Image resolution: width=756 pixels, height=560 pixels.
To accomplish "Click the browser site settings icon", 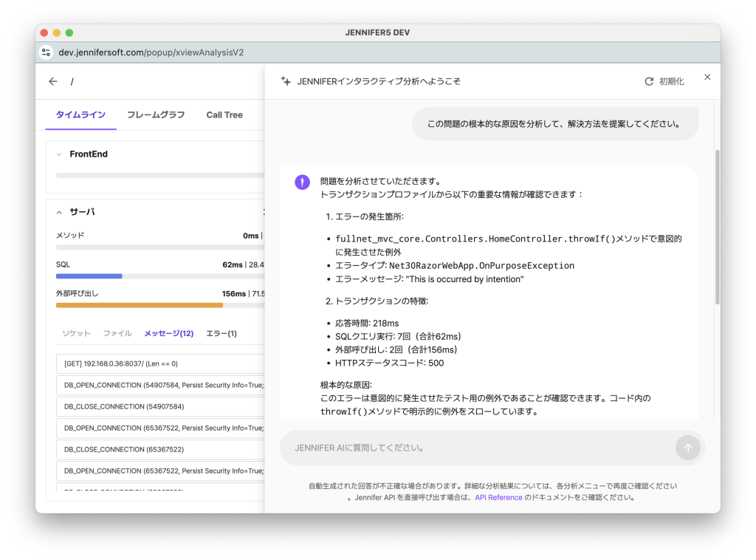I will pos(47,52).
